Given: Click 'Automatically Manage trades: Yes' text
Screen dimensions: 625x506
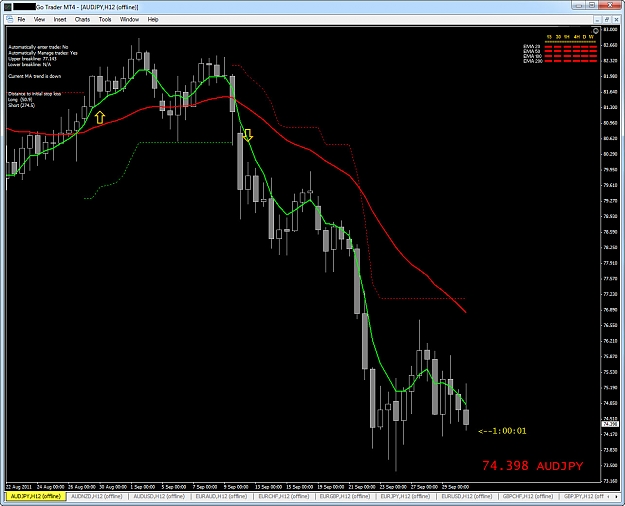Looking at the screenshot, I should click(43, 53).
